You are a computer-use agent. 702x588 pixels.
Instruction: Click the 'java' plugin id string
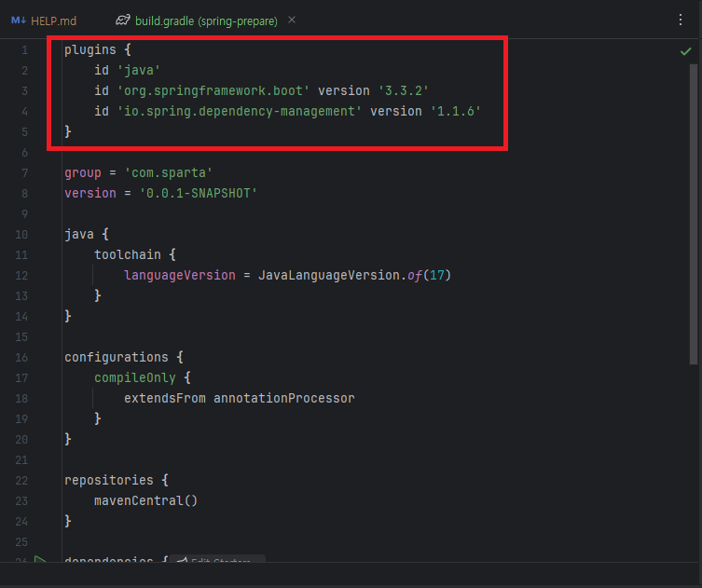[139, 70]
